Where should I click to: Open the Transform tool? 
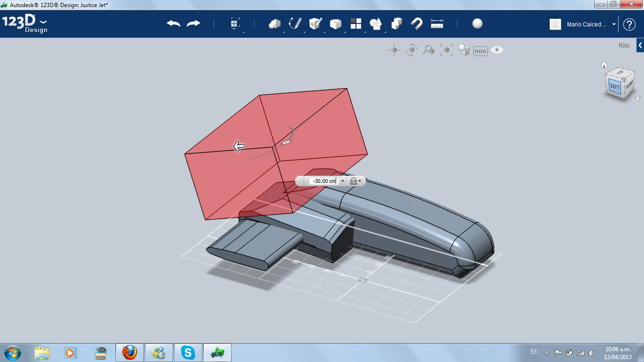(x=235, y=24)
